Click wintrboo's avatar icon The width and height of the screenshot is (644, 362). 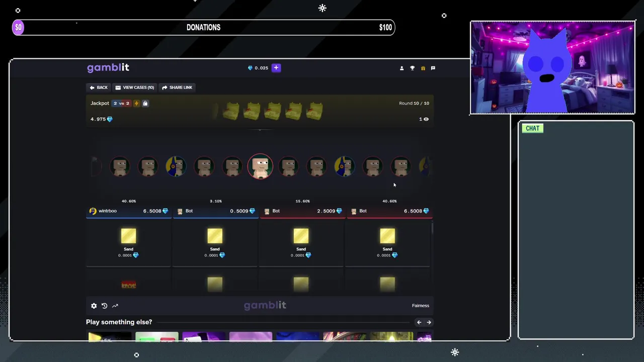coord(93,211)
